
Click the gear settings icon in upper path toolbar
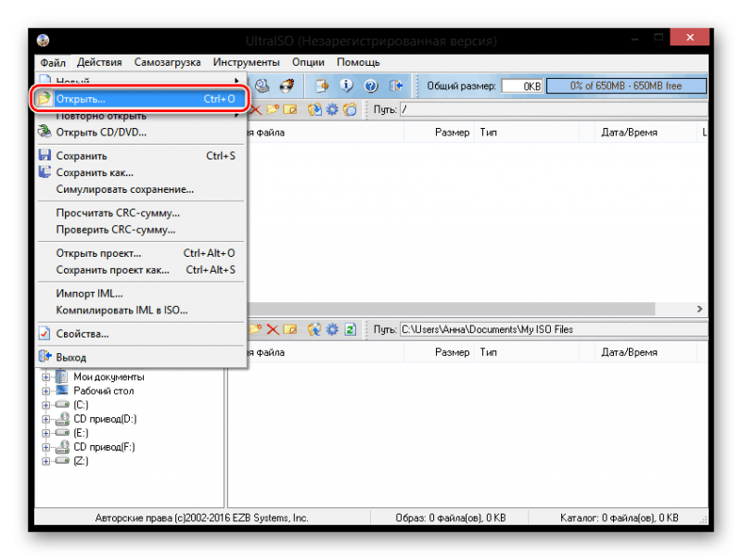pyautogui.click(x=331, y=109)
